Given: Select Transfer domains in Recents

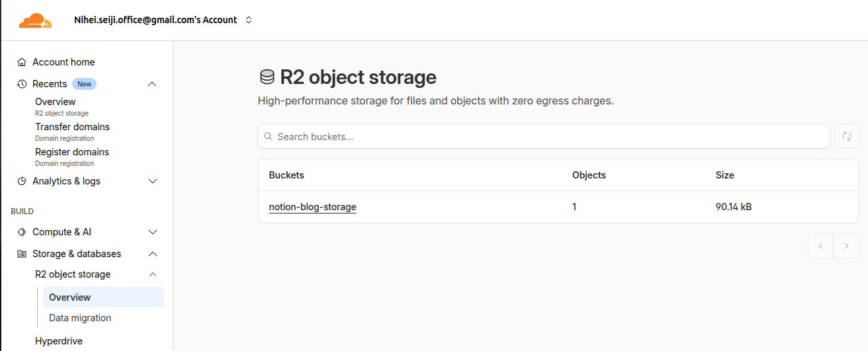Looking at the screenshot, I should 72,127.
